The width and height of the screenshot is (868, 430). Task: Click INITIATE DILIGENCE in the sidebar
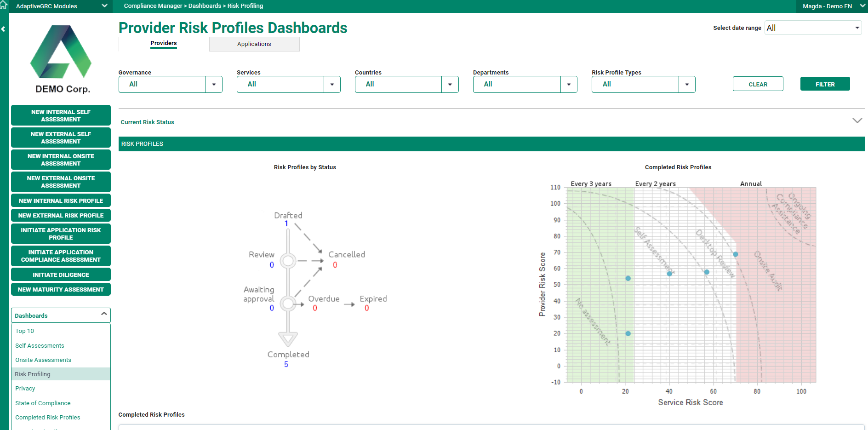61,275
